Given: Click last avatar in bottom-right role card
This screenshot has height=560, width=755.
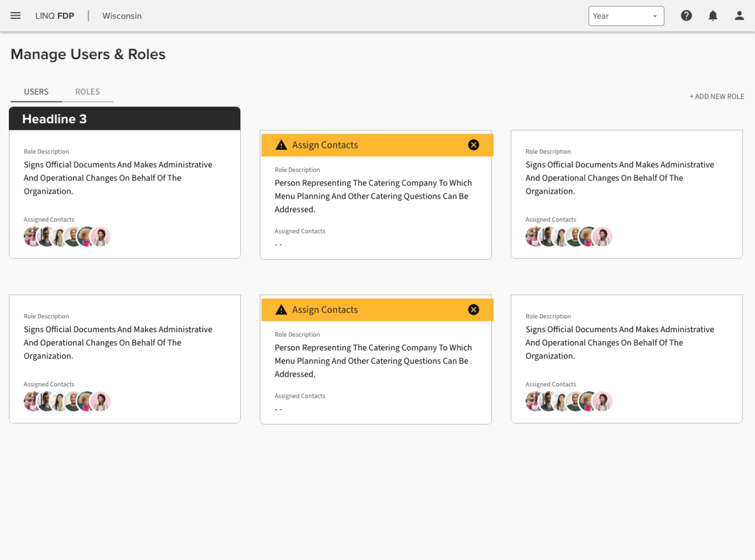Looking at the screenshot, I should [603, 401].
